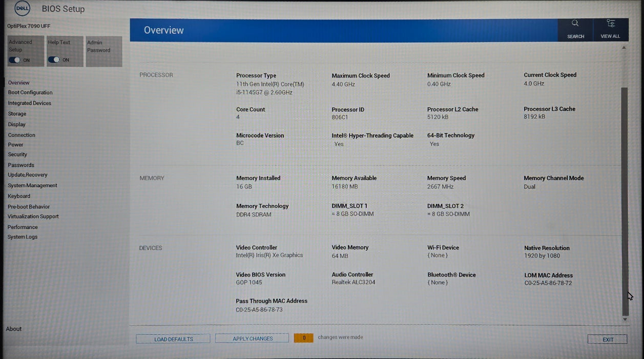Viewport: 644px width, 359px height.
Task: Open the Admin Password tile
Action: 104,51
